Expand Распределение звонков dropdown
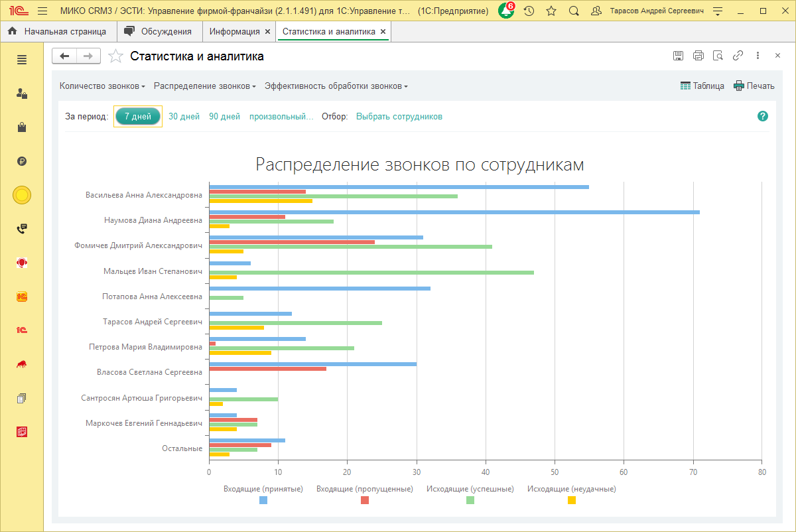 (x=205, y=86)
